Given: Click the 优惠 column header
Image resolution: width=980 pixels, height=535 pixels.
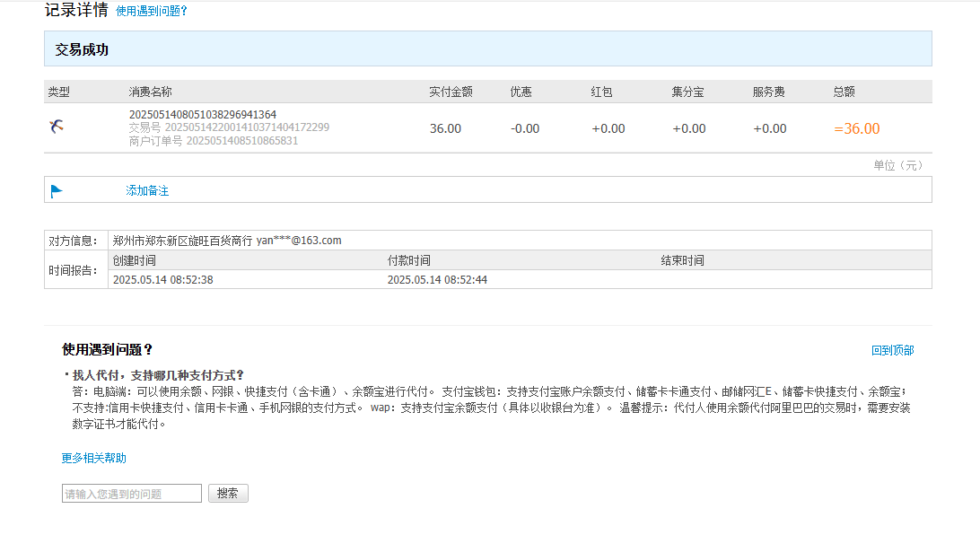Looking at the screenshot, I should point(521,92).
